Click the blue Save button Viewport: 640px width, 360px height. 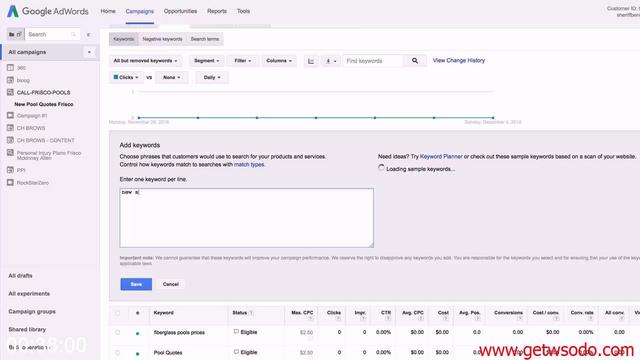click(x=136, y=284)
